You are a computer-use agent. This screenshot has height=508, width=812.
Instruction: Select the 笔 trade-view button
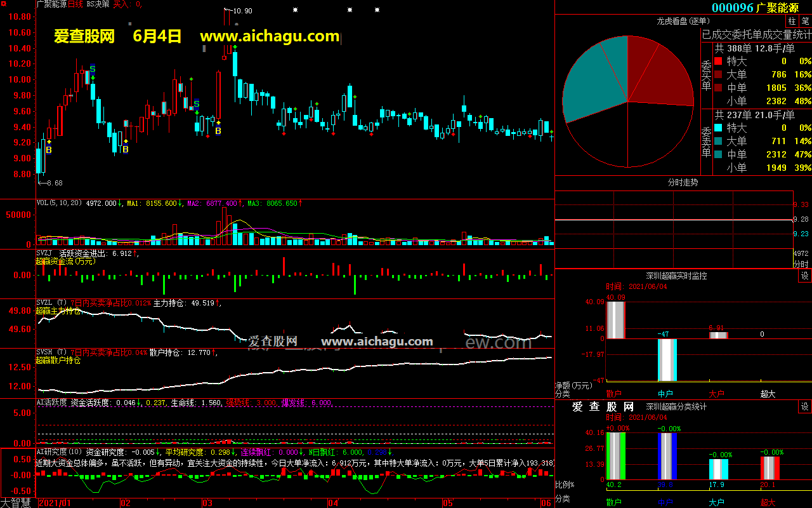coord(805,21)
